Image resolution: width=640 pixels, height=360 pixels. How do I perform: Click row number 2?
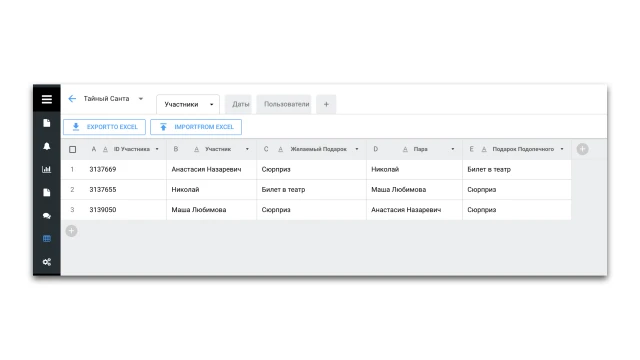pyautogui.click(x=72, y=189)
